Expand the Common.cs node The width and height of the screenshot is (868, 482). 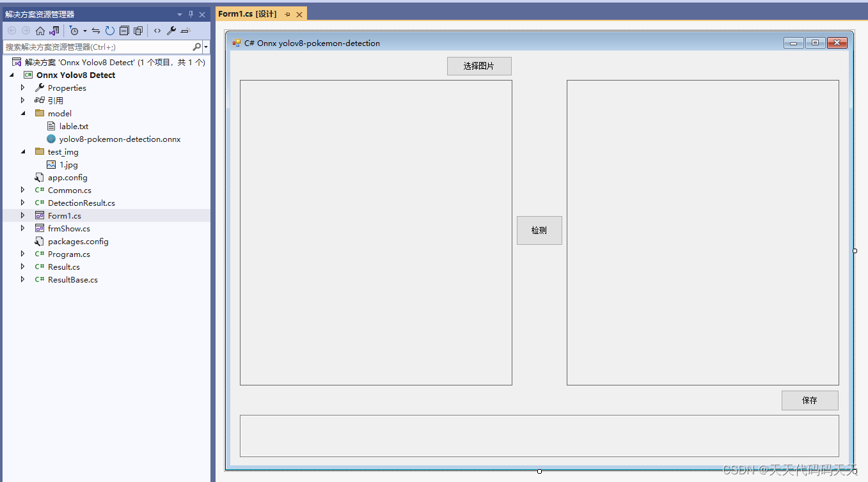[23, 190]
